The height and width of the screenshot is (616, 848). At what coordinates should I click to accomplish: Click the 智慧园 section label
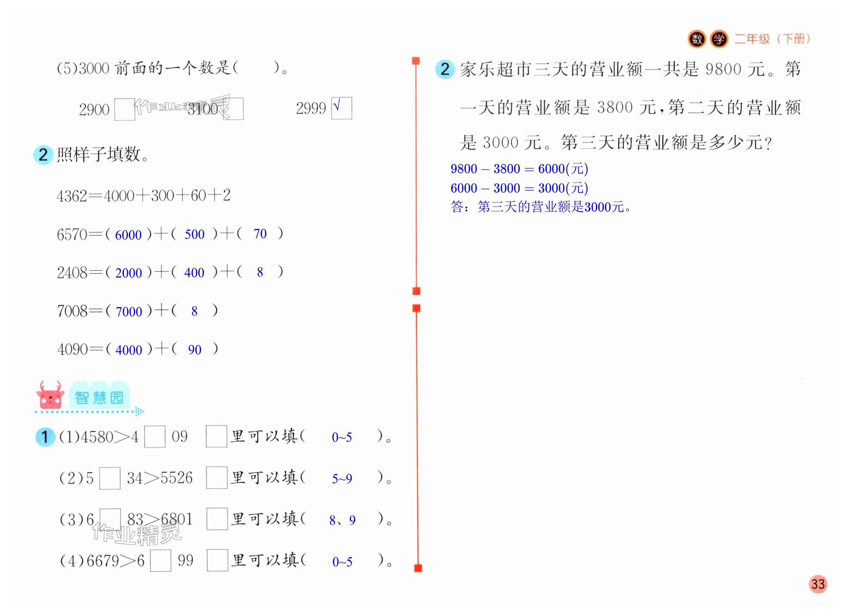tap(99, 397)
